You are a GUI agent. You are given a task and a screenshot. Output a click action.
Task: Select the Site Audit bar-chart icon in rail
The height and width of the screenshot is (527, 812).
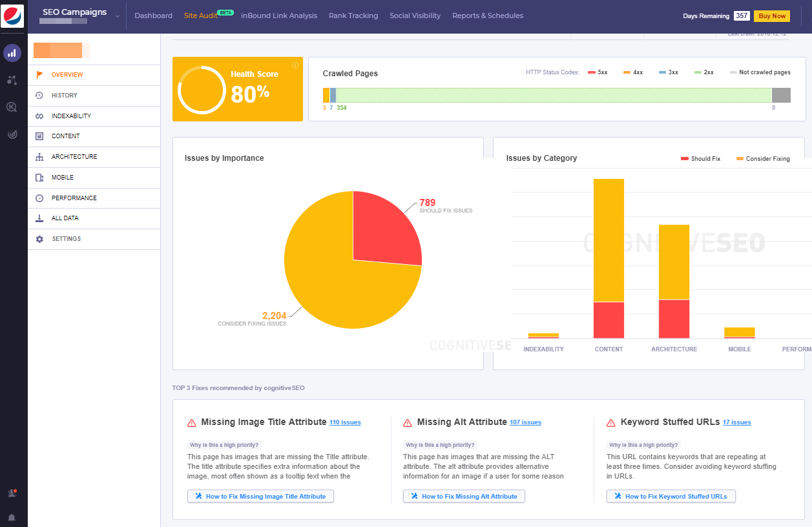point(12,53)
